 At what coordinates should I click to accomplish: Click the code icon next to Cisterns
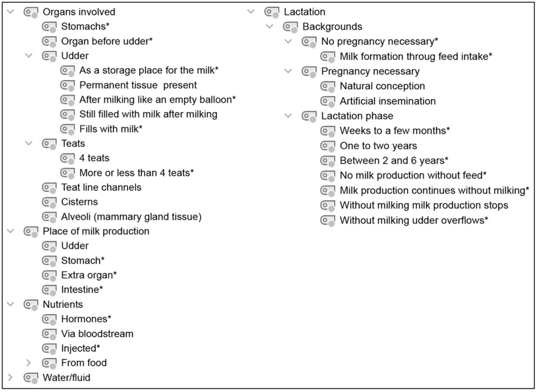[x=49, y=202]
